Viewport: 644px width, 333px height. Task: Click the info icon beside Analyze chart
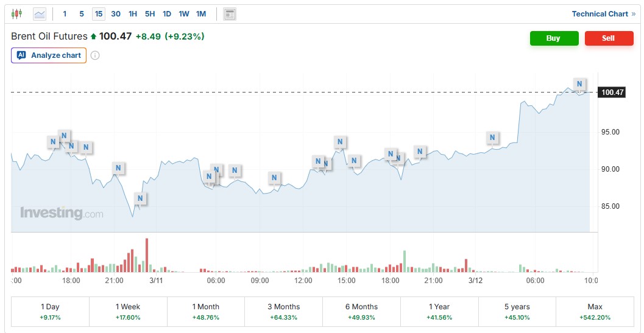(x=95, y=55)
